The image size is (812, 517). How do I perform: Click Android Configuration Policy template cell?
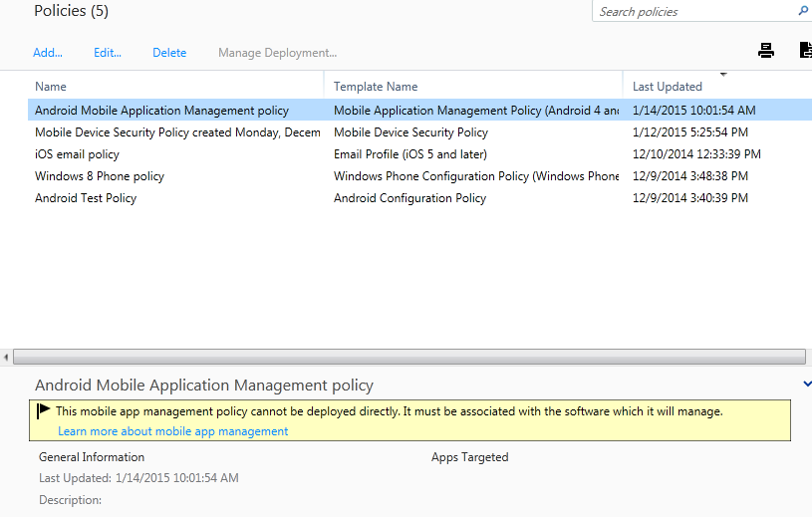[409, 198]
